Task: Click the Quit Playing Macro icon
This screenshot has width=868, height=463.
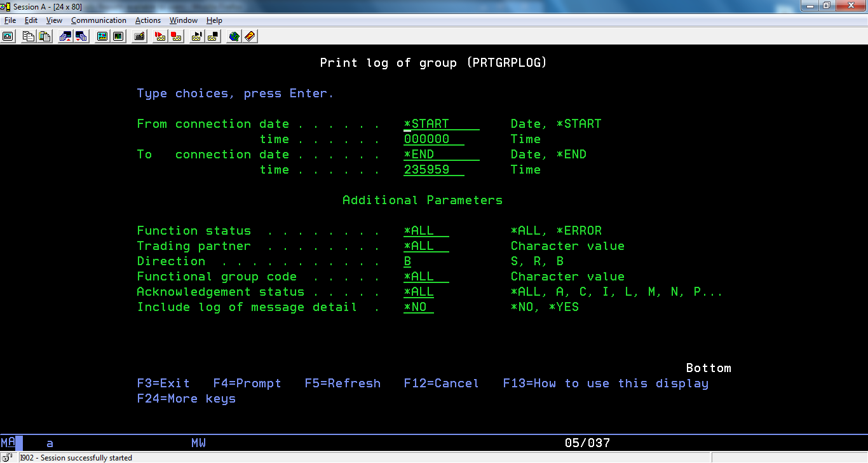Action: (213, 36)
